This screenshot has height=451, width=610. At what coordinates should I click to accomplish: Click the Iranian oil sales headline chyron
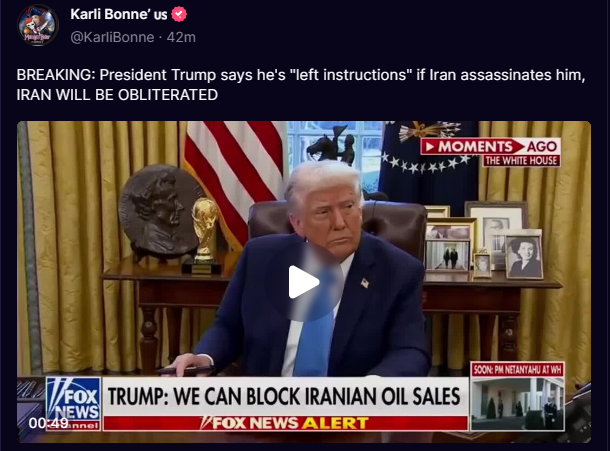pyautogui.click(x=284, y=397)
